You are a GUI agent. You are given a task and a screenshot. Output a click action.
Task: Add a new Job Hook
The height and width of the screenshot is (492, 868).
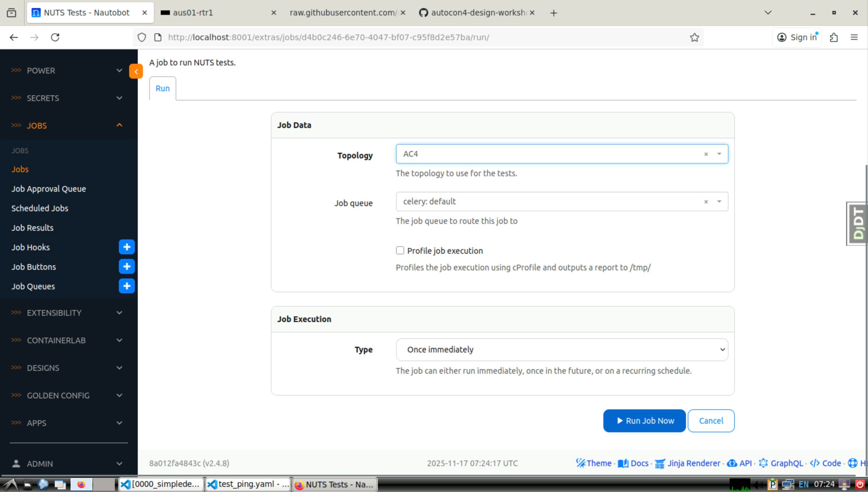[127, 247]
